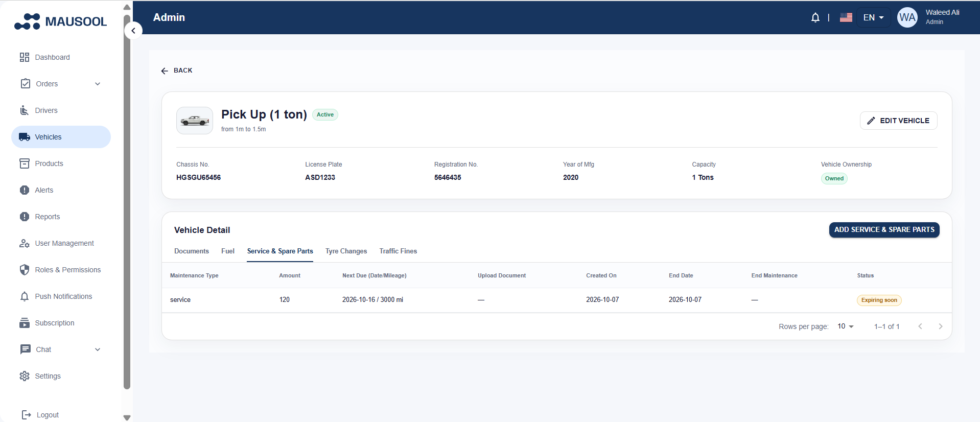The width and height of the screenshot is (980, 422).
Task: Click the sidebar scroll up arrow
Action: (127, 7)
